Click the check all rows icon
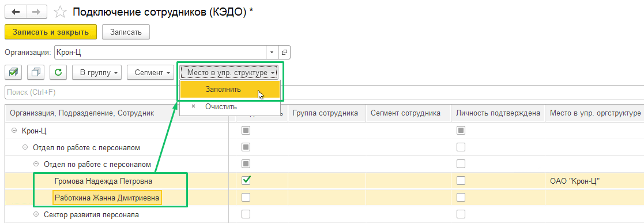 coord(13,72)
